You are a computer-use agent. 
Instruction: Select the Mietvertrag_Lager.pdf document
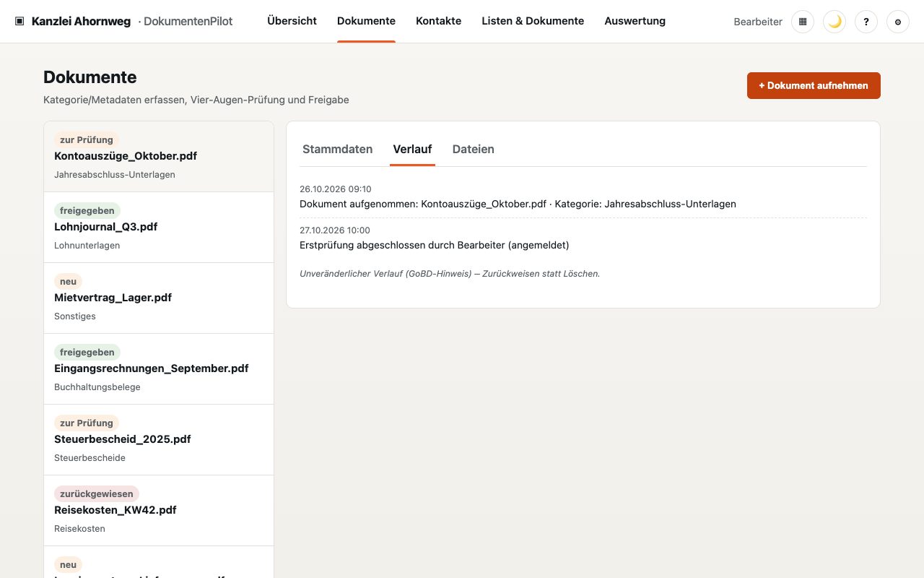point(159,298)
